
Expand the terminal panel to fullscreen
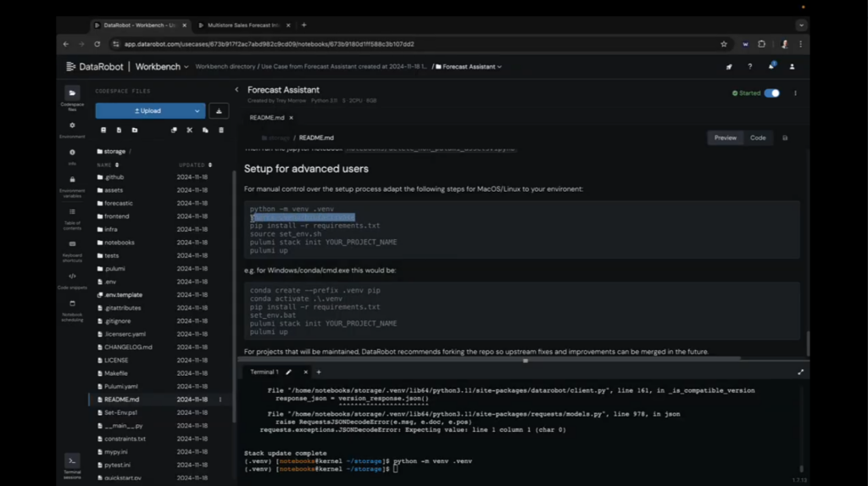point(800,372)
